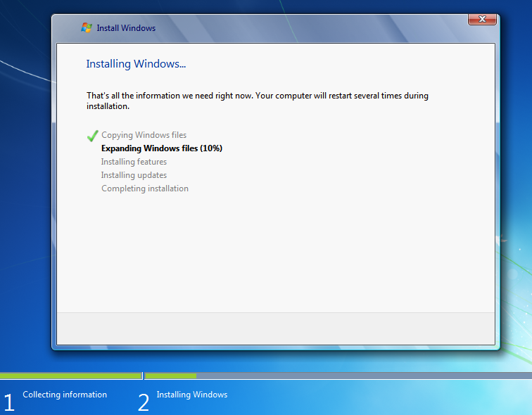Click the "Completing installation" step

click(145, 189)
